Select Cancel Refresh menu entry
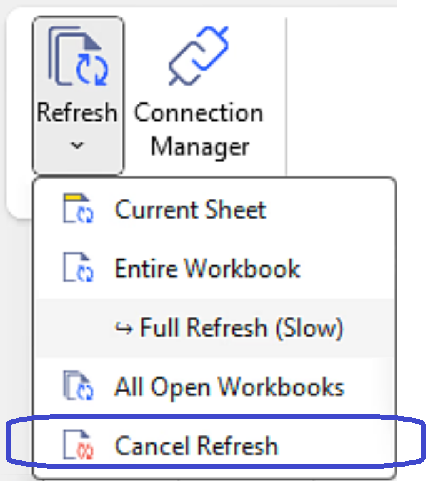The image size is (448, 481). tap(196, 446)
